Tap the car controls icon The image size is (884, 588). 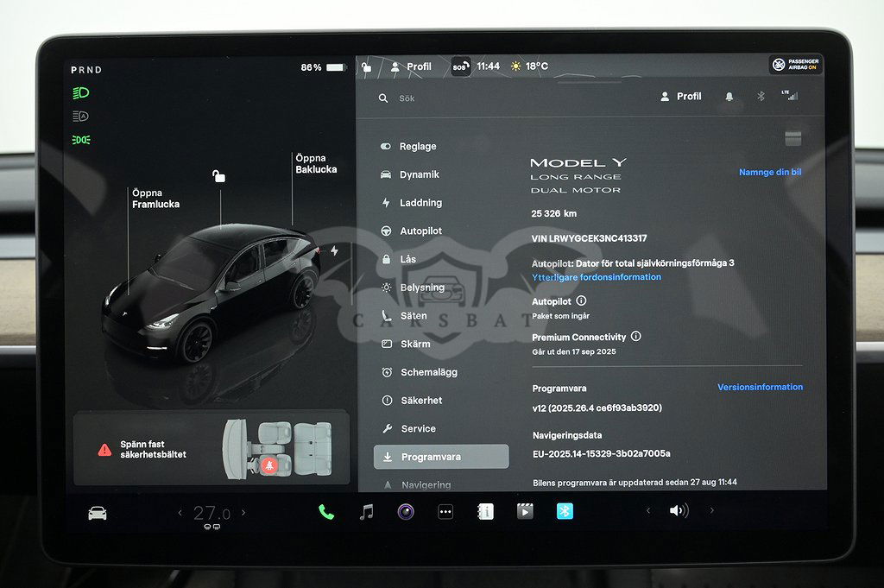coord(98,513)
